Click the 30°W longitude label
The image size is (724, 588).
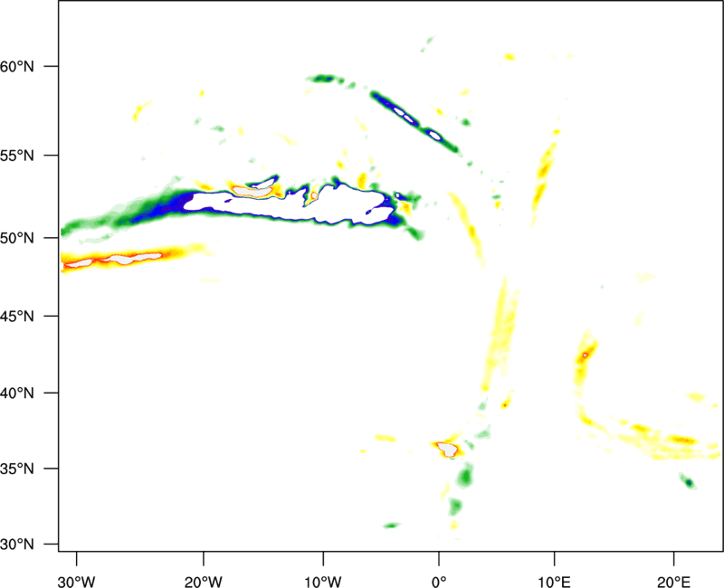click(x=76, y=582)
